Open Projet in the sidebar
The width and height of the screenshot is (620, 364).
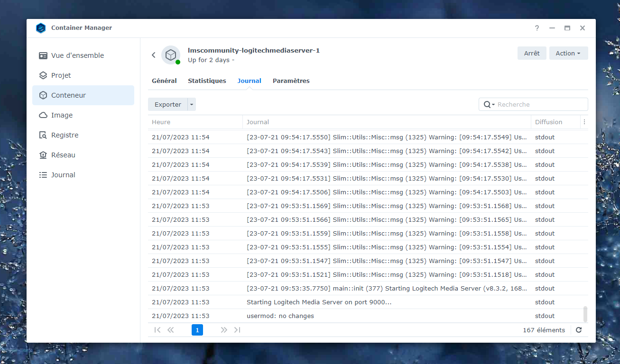pos(83,75)
